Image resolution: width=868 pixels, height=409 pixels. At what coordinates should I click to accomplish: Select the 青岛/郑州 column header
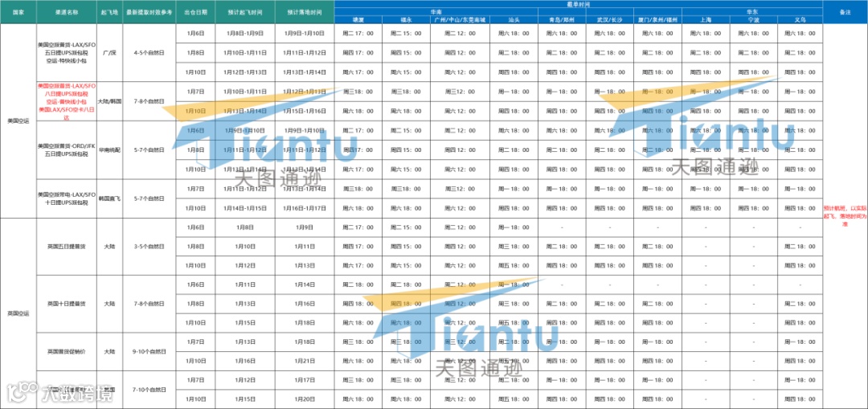click(x=563, y=19)
